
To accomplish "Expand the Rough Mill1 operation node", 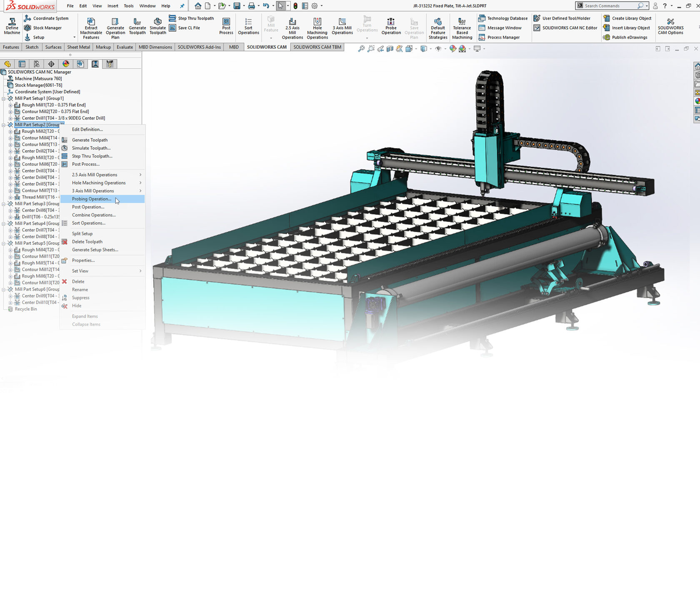I will tap(10, 105).
